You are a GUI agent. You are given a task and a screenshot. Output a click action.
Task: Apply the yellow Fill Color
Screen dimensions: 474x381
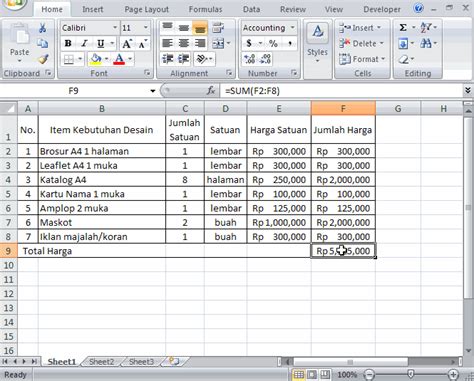(96, 59)
